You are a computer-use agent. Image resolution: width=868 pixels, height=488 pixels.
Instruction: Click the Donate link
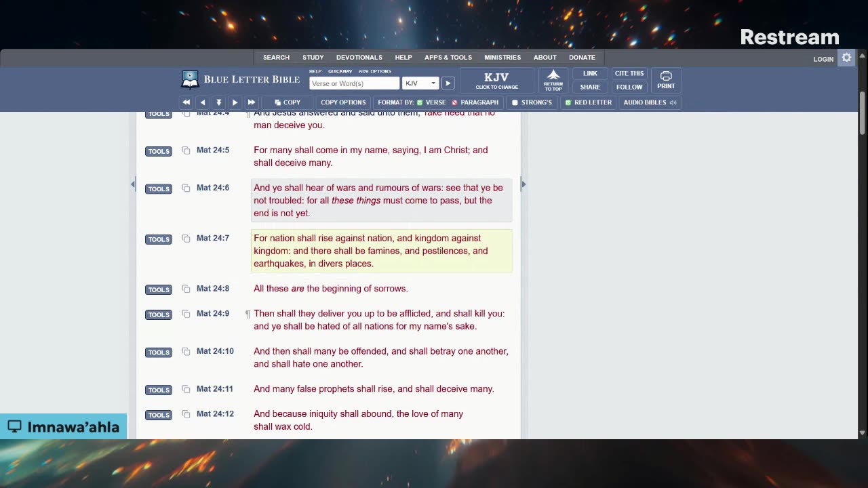point(582,58)
